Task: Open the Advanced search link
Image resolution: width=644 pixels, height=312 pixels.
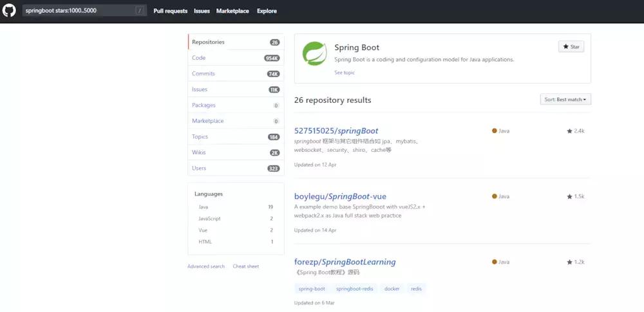Action: [x=206, y=266]
